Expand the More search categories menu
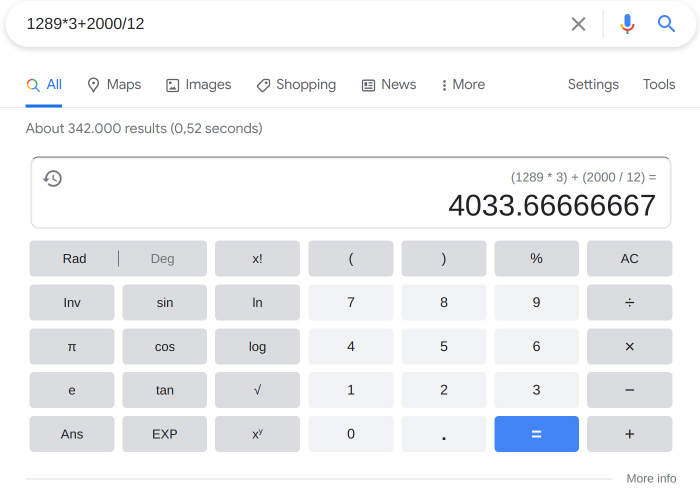The height and width of the screenshot is (489, 700). click(x=463, y=84)
